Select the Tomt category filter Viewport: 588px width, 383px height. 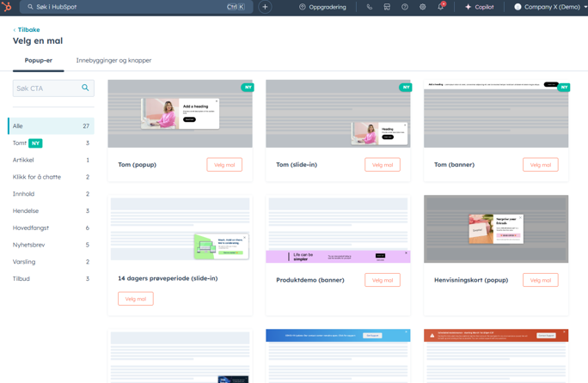(51, 143)
